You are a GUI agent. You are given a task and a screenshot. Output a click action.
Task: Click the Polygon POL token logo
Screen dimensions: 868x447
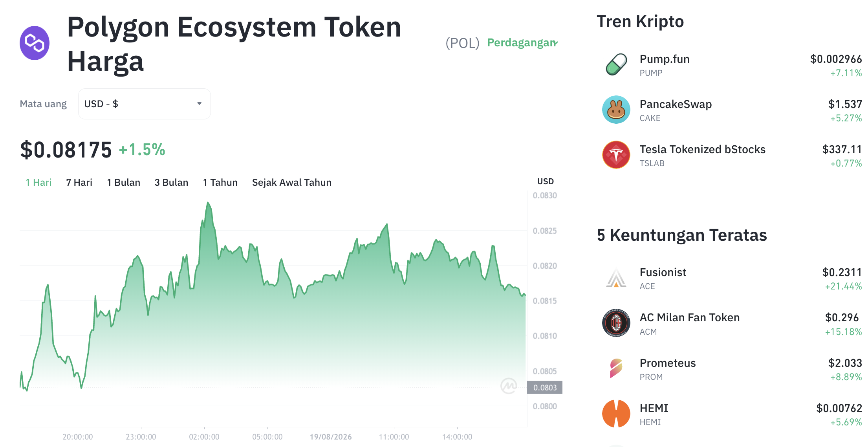coord(35,43)
